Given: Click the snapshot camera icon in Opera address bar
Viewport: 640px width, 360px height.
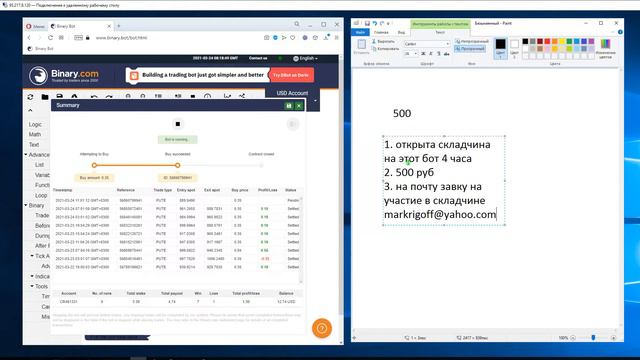Looking at the screenshot, I should [x=267, y=38].
